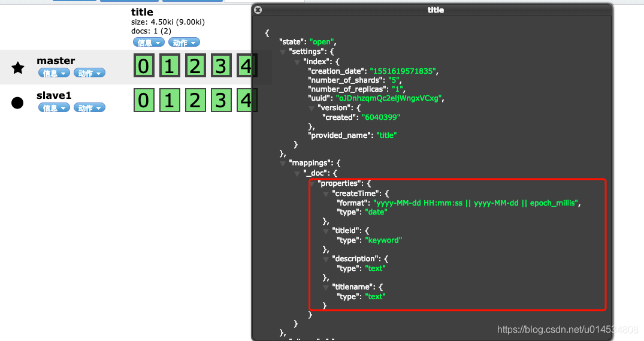Click the uuid value in JSON
The image size is (644, 341).
(x=389, y=98)
